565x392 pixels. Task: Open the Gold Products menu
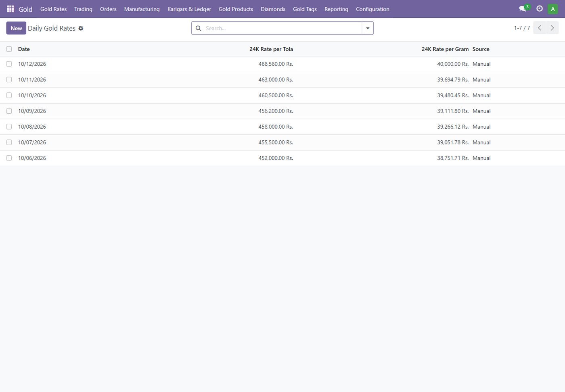coord(236,9)
